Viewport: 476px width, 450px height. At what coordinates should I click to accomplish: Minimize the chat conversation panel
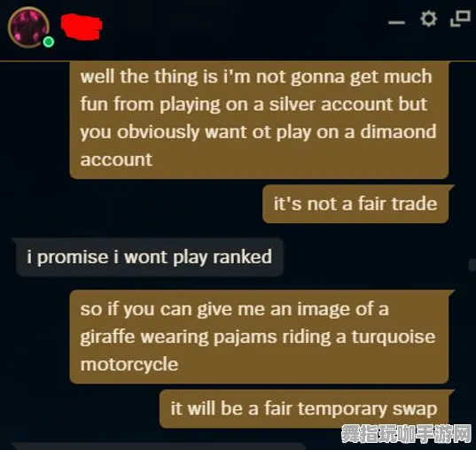(x=396, y=22)
